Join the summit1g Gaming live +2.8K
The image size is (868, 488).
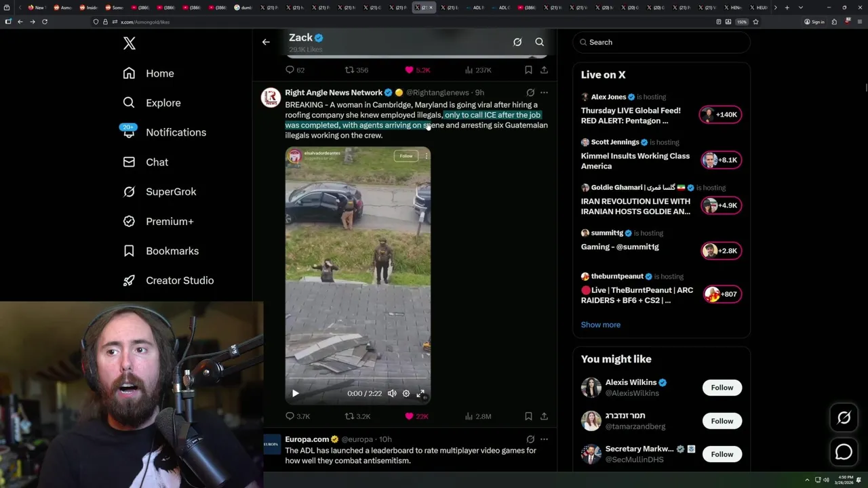[721, 251]
